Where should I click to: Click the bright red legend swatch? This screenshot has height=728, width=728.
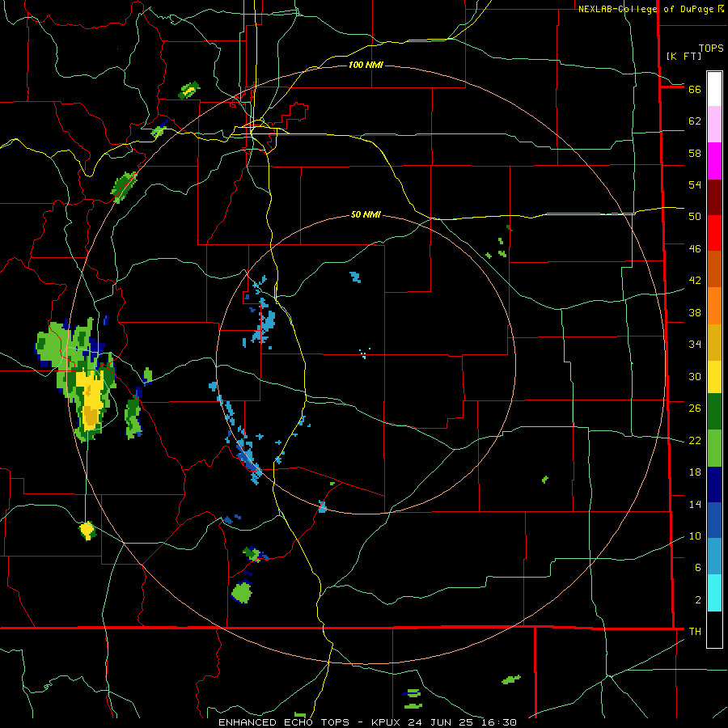coord(714,233)
